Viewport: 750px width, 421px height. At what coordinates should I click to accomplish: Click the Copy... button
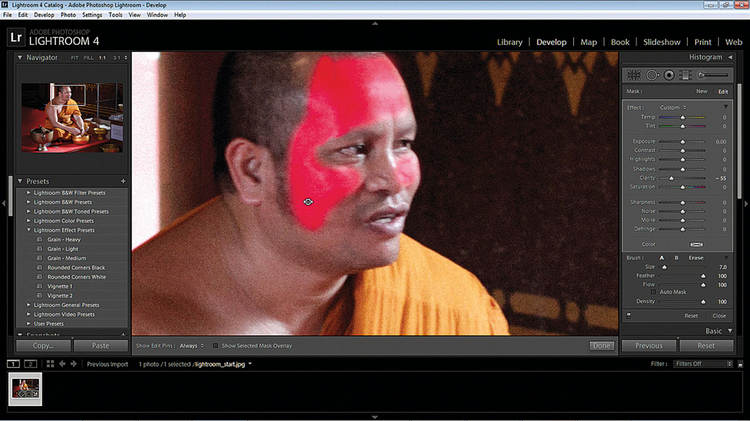44,345
